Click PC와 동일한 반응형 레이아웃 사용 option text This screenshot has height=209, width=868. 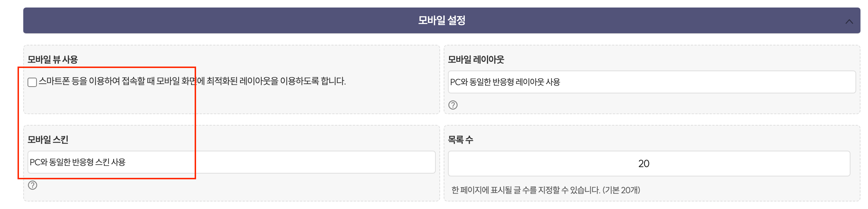[x=505, y=82]
